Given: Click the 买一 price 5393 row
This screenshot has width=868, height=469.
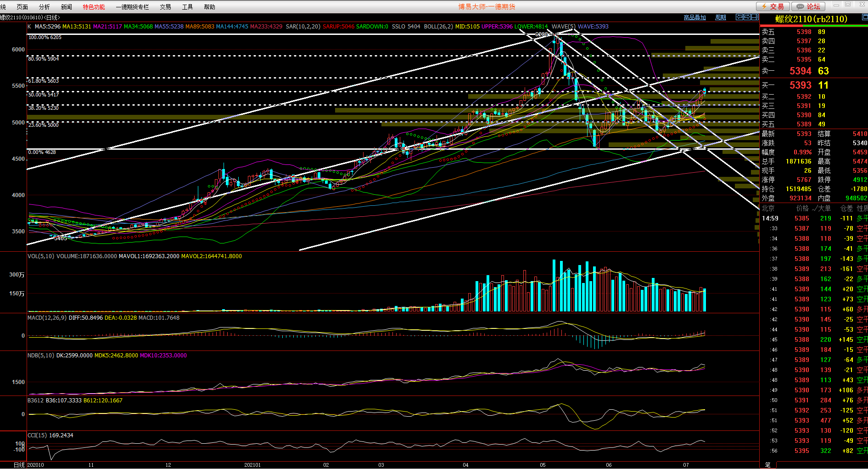Looking at the screenshot, I should [801, 85].
